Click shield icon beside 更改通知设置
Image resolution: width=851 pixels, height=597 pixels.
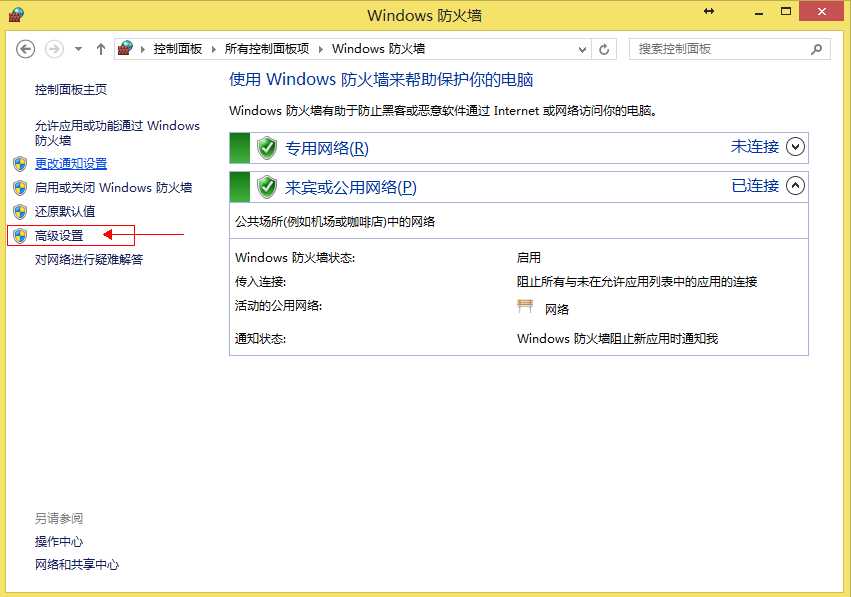click(x=20, y=164)
